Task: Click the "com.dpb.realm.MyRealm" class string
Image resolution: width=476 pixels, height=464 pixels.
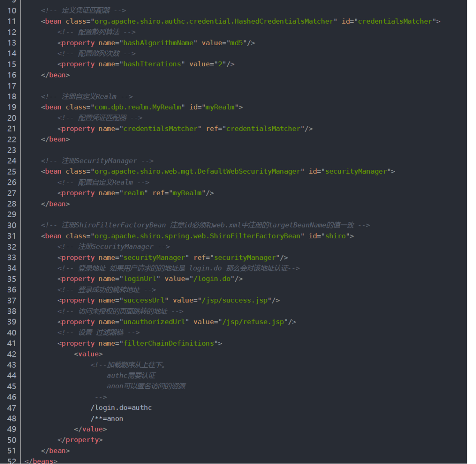Action: pyautogui.click(x=138, y=107)
